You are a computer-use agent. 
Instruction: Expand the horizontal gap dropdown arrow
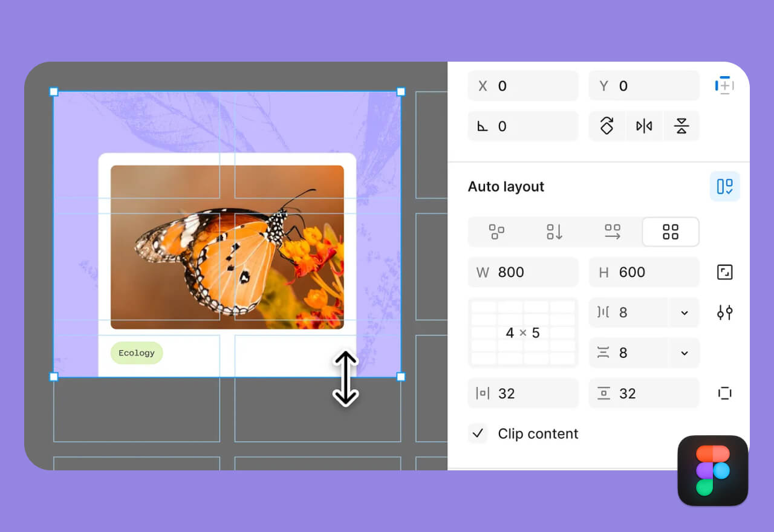tap(685, 313)
